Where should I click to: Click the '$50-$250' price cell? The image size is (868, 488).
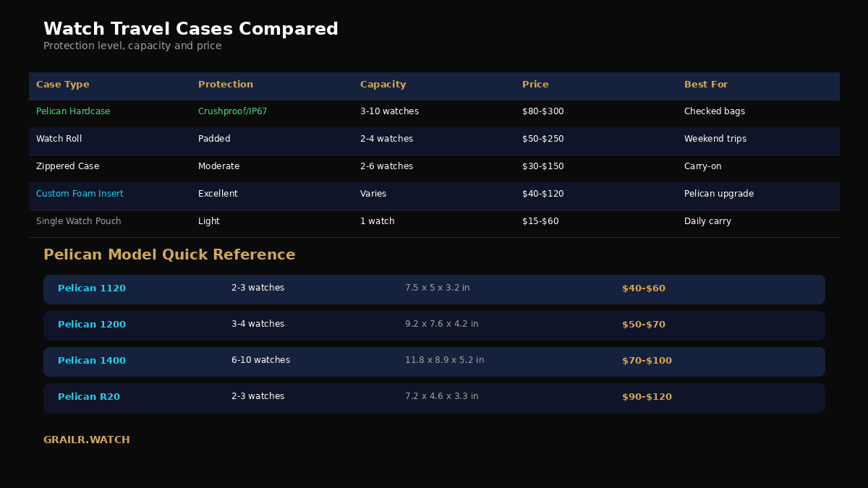(543, 139)
